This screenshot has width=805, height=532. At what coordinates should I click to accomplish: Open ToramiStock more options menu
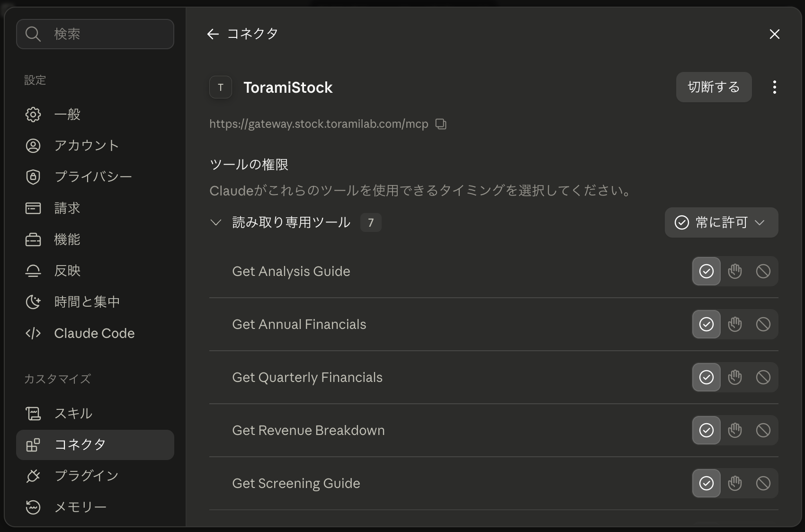(x=775, y=87)
